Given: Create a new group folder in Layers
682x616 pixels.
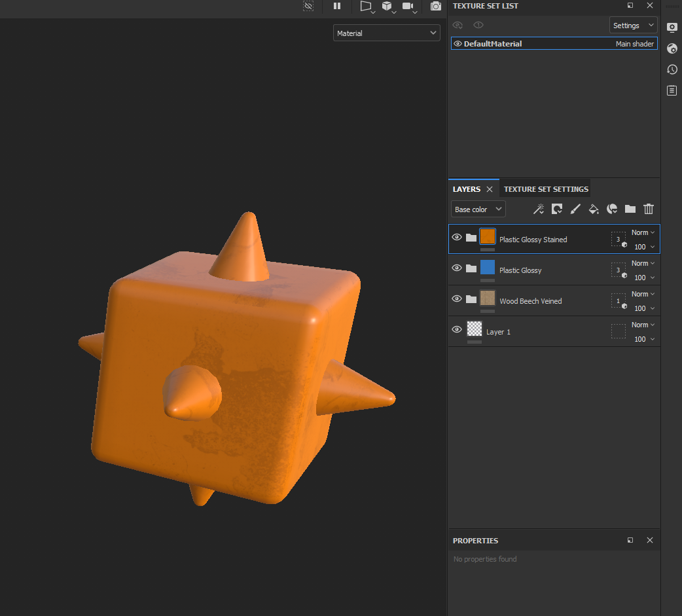Looking at the screenshot, I should (x=630, y=209).
